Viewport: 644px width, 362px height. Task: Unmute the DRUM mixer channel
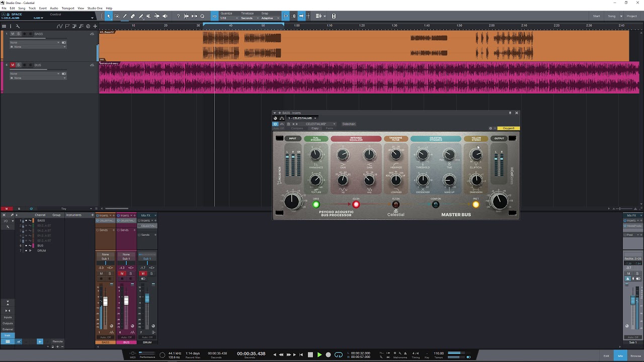(143, 274)
